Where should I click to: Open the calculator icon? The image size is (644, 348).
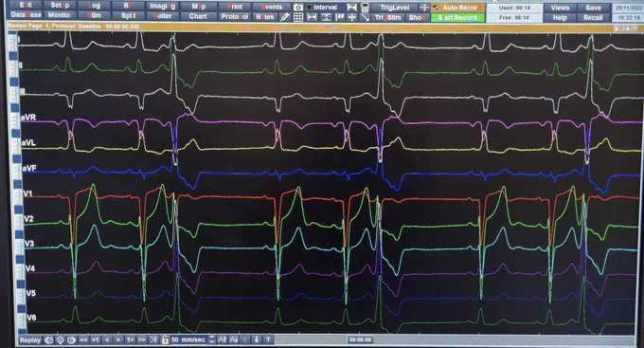(365, 8)
